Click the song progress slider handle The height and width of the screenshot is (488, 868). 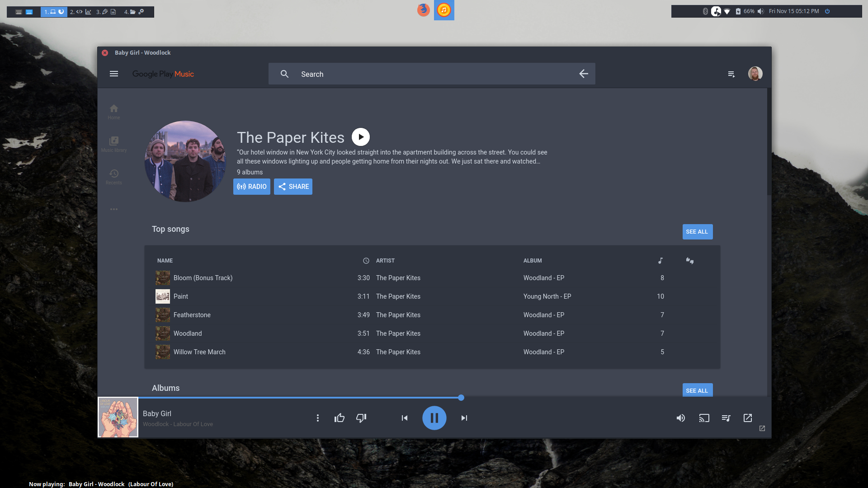point(461,398)
